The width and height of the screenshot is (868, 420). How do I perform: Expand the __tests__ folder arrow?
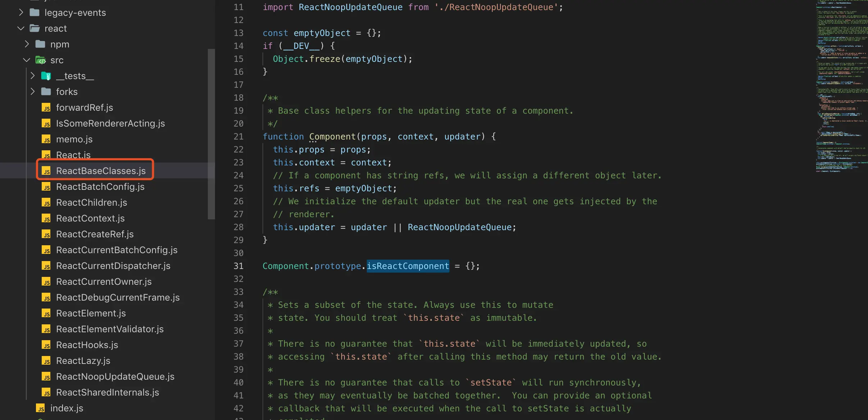coord(32,76)
